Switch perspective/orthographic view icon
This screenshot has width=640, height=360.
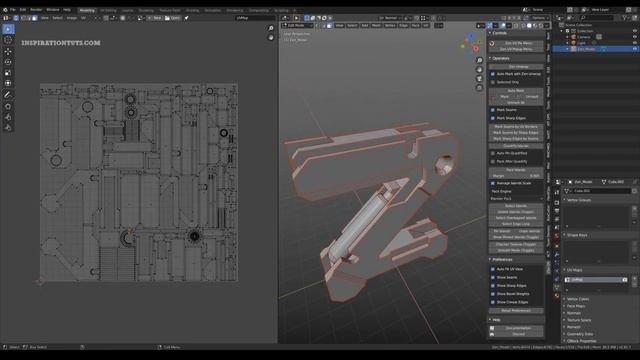coord(480,88)
